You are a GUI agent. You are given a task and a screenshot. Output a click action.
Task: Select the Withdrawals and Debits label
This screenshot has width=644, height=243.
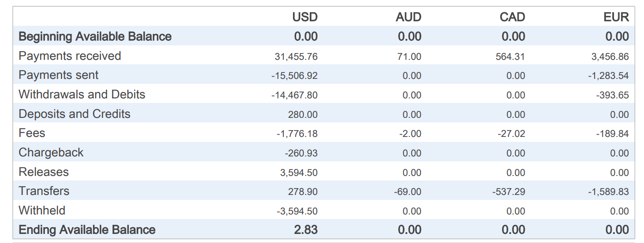82,94
